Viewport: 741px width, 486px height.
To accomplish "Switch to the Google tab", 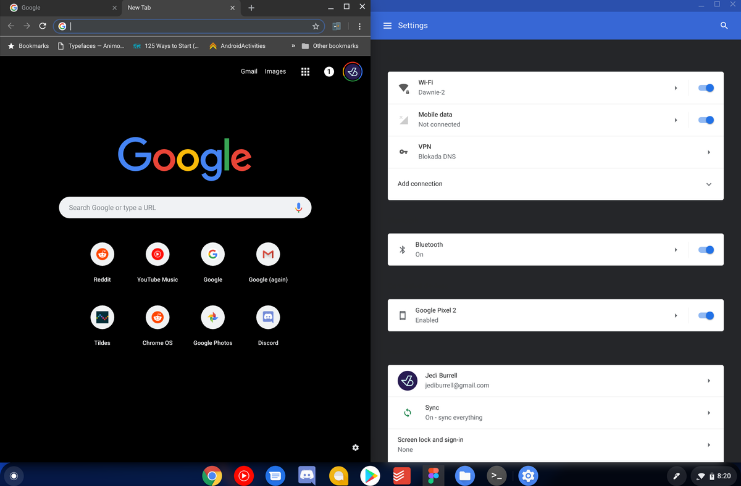I will coord(60,8).
